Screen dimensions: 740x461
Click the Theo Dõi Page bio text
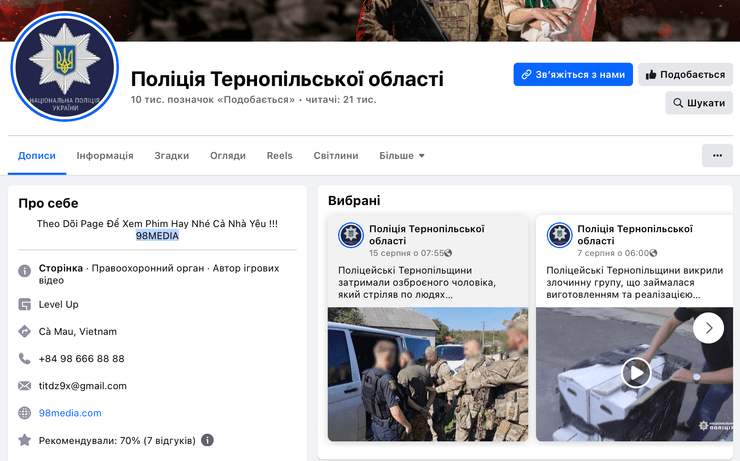click(x=157, y=224)
